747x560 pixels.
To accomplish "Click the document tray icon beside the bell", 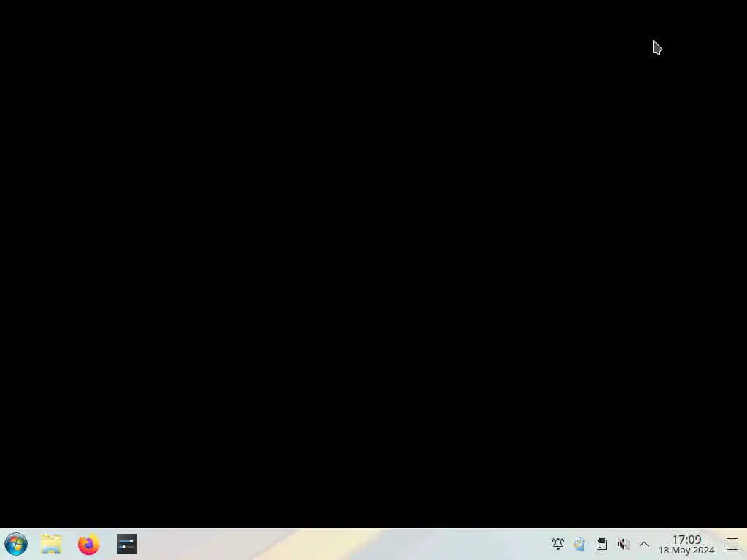I will point(579,544).
